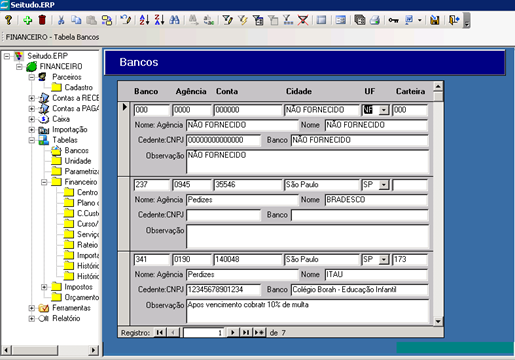Expand the Caixa tree node

pos(32,119)
